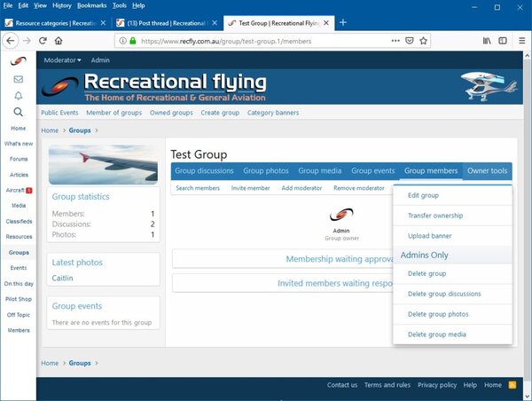Viewport: 532px width, 401px height.
Task: Expand the Moderator dropdown menu
Action: 63,60
